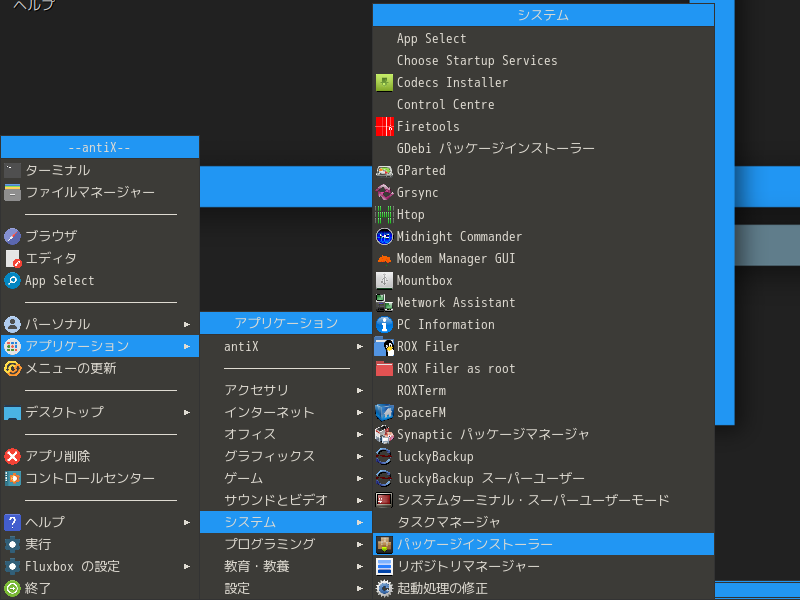The width and height of the screenshot is (800, 600).
Task: Expand the グラフィックス submenu arrow
Action: (x=360, y=456)
